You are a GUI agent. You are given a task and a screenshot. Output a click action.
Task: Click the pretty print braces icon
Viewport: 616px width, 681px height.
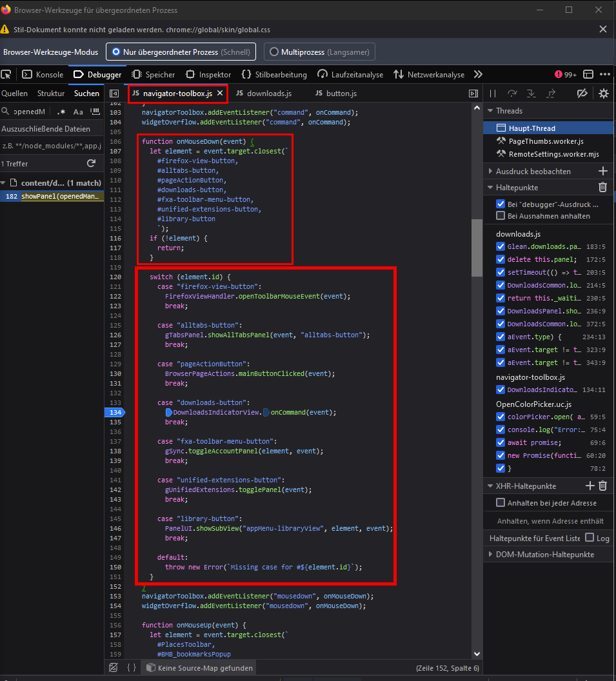tap(132, 667)
